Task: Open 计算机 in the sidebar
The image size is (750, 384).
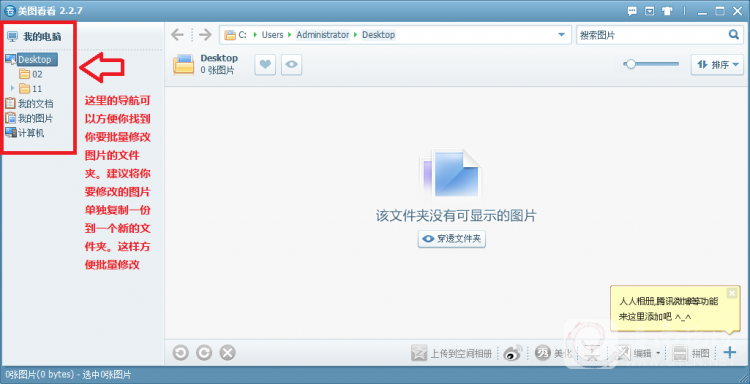Action: coord(24,133)
